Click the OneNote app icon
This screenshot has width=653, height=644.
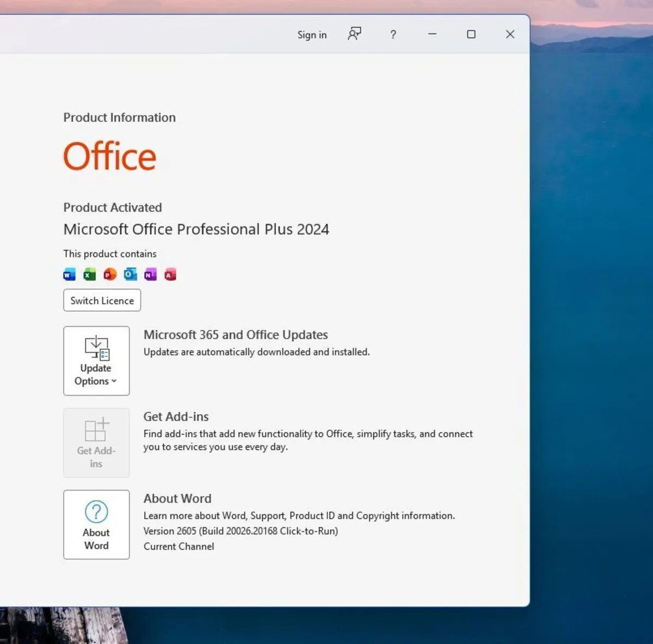coord(150,275)
